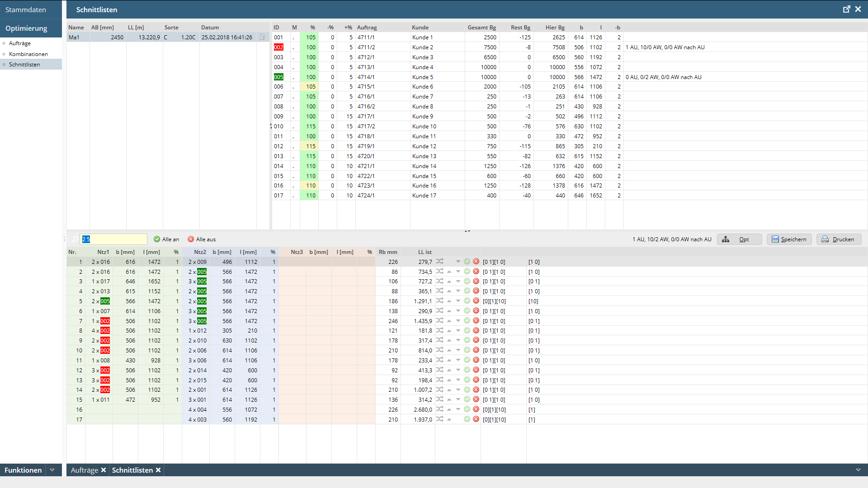The height and width of the screenshot is (488, 868).
Task: Disable cut list row 10 via red X
Action: click(476, 350)
